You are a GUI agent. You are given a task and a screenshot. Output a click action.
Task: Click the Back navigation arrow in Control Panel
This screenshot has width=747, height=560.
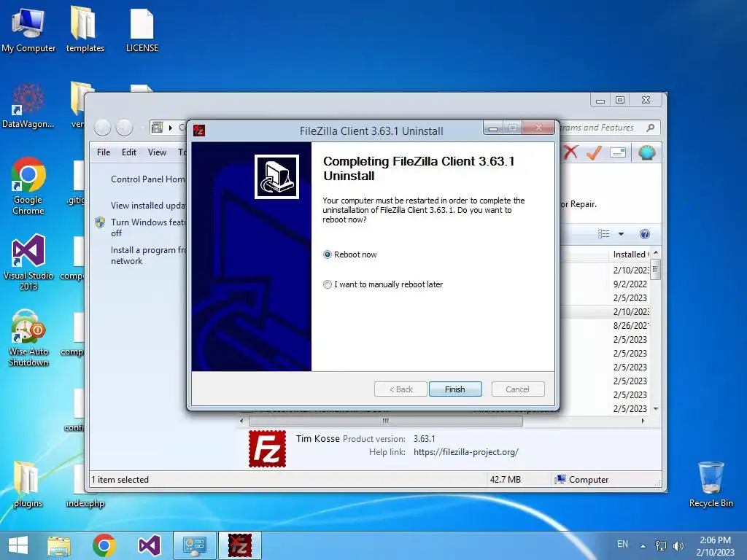coord(102,127)
